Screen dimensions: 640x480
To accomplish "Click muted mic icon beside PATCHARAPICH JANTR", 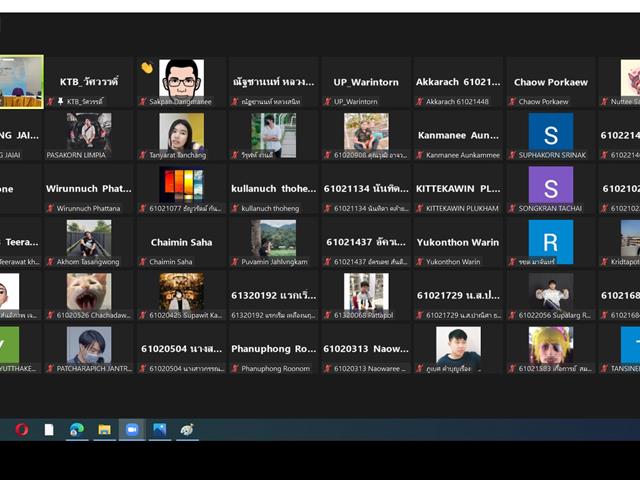I will tap(51, 369).
